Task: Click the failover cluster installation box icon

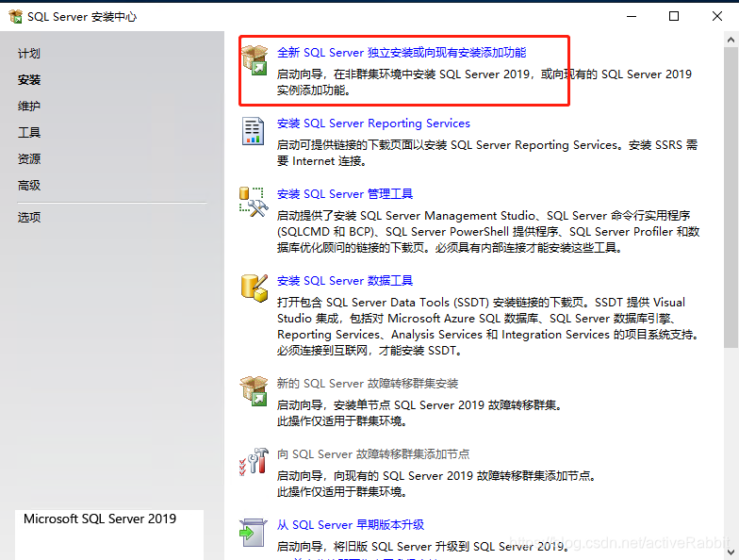Action: (x=255, y=391)
